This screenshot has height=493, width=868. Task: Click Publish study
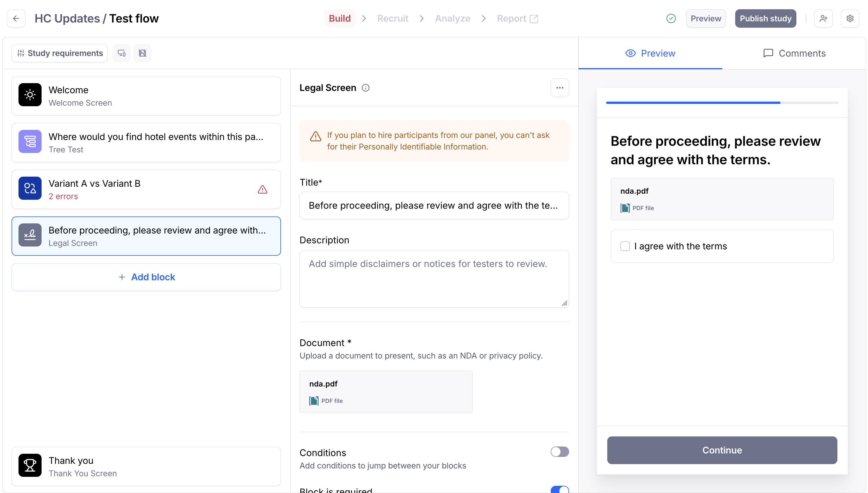click(x=765, y=18)
